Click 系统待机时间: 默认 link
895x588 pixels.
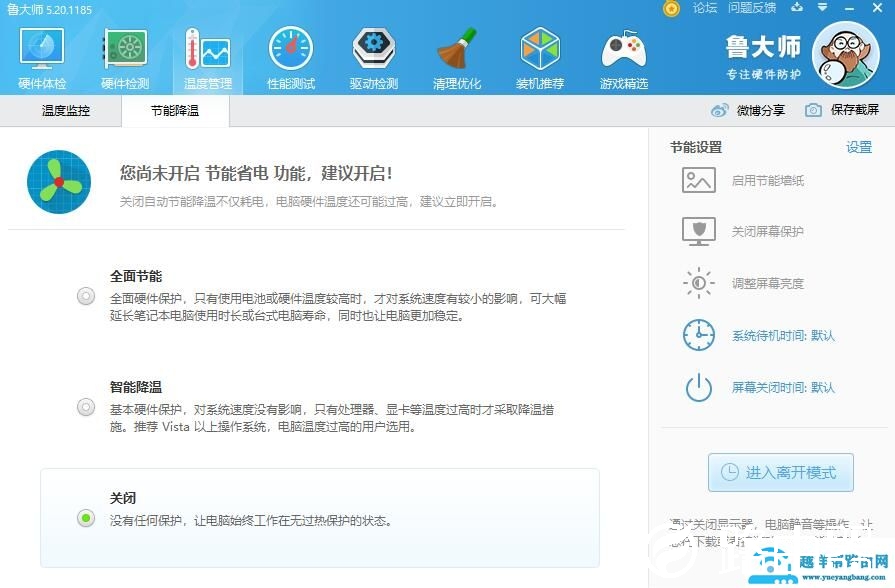pos(783,336)
